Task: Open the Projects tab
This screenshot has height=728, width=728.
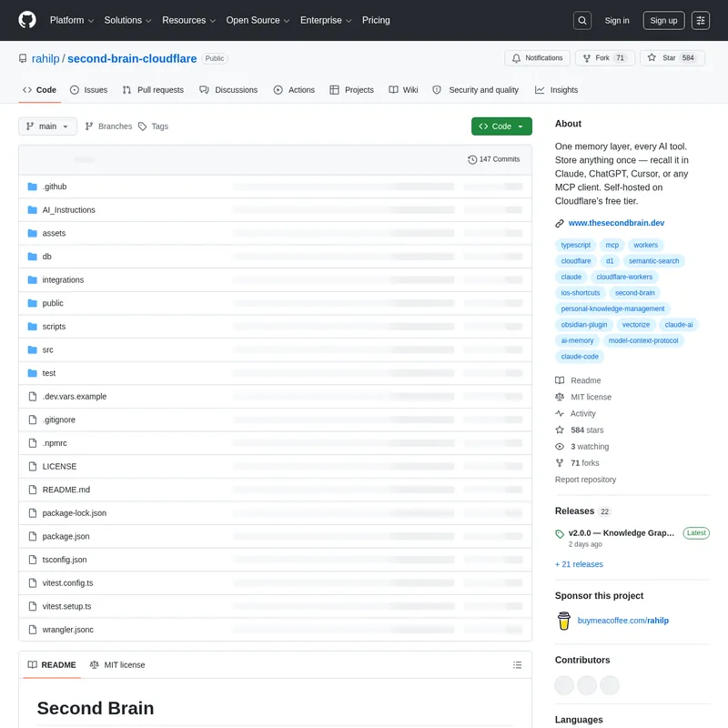Action: click(x=351, y=90)
